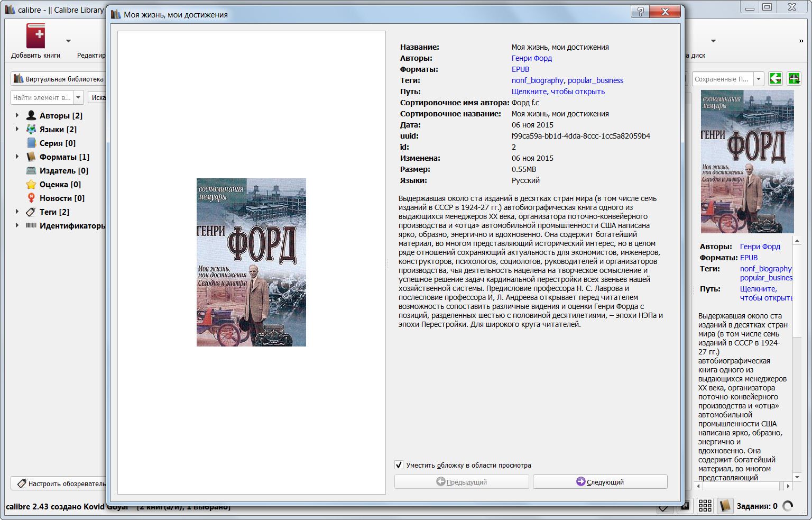This screenshot has height=520, width=812.
Task: Open Virtual library button with books icon
Action: point(58,79)
